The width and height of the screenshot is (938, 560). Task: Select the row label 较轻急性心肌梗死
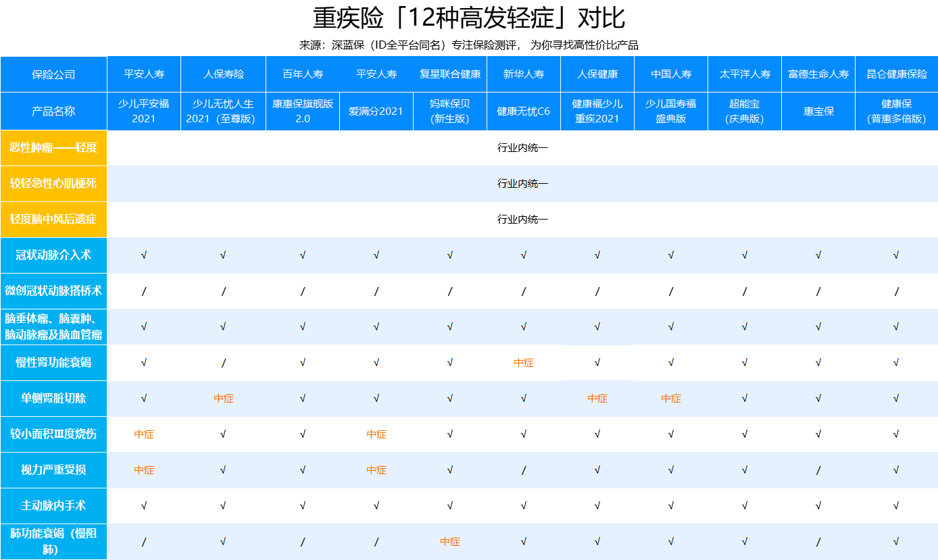tap(53, 184)
